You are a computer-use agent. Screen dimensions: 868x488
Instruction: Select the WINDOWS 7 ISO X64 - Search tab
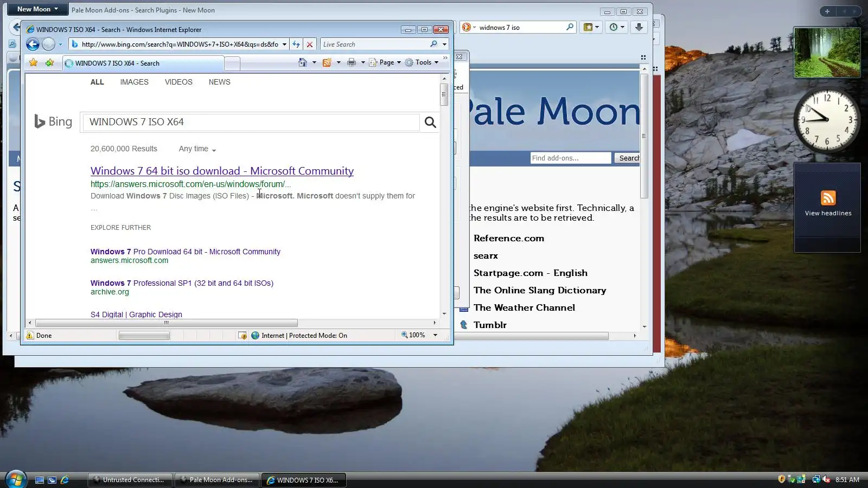[x=143, y=63]
